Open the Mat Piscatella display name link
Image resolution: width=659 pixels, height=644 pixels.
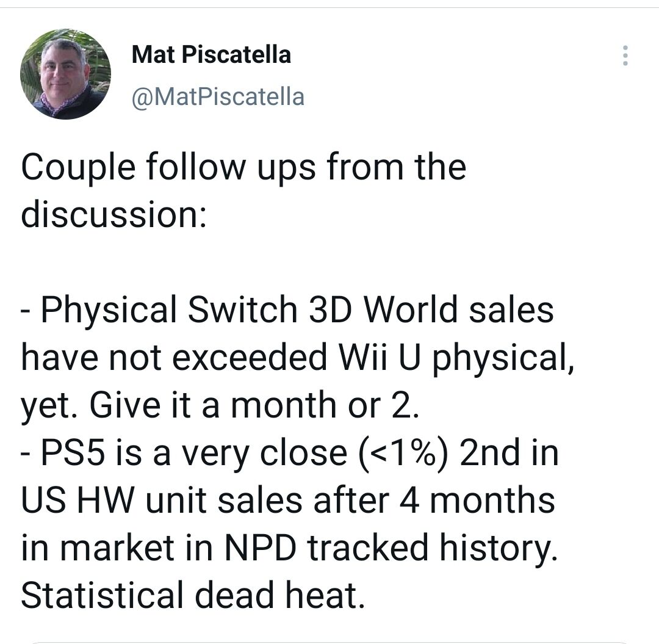(x=211, y=54)
